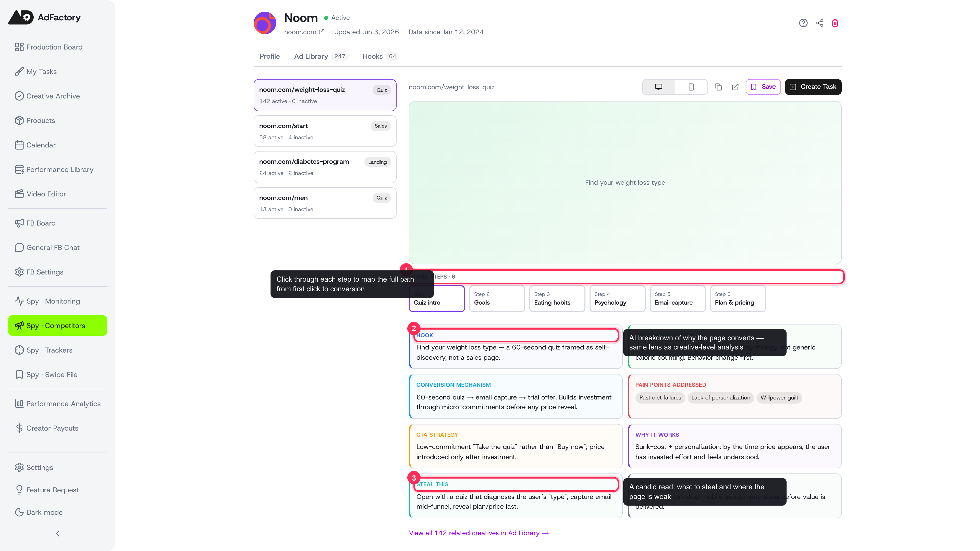The width and height of the screenshot is (980, 551).
Task: Select the noom.com/weight-loss-quiz landing page card
Action: click(x=325, y=95)
